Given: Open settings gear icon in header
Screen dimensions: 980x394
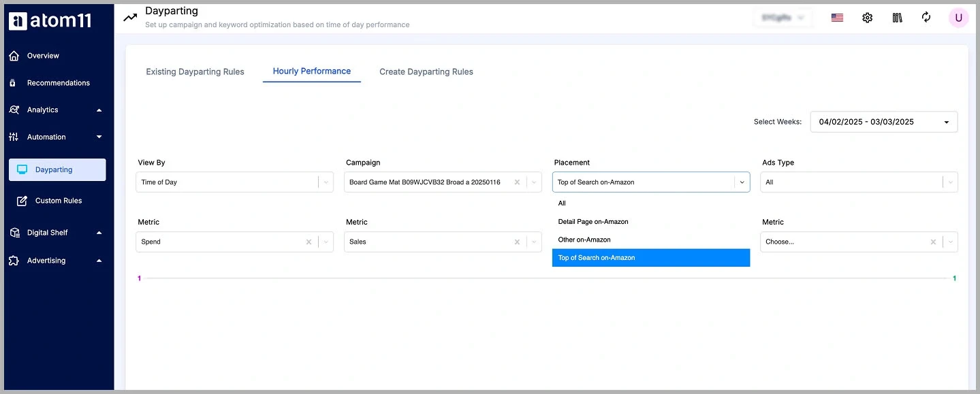Looking at the screenshot, I should [867, 18].
